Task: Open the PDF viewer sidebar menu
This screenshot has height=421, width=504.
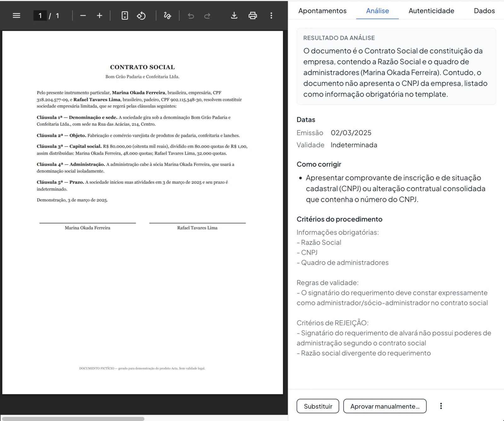Action: [x=16, y=15]
